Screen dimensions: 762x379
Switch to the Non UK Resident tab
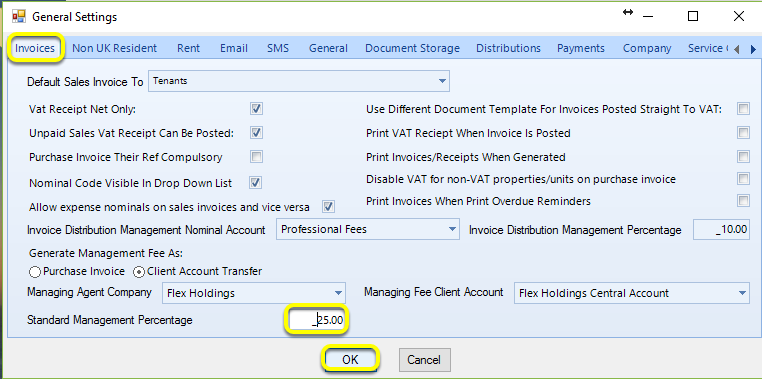(115, 48)
